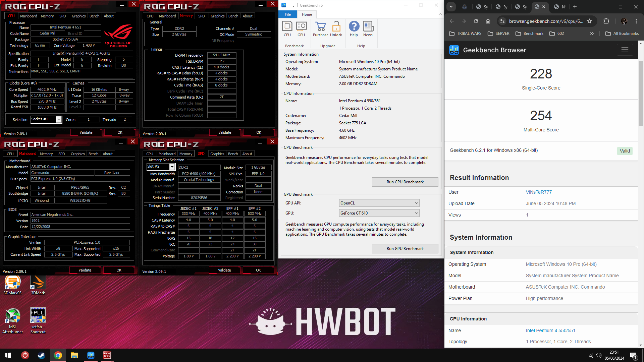Expand the hidden bookmarks chevron
The width and height of the screenshot is (644, 362).
point(592,34)
